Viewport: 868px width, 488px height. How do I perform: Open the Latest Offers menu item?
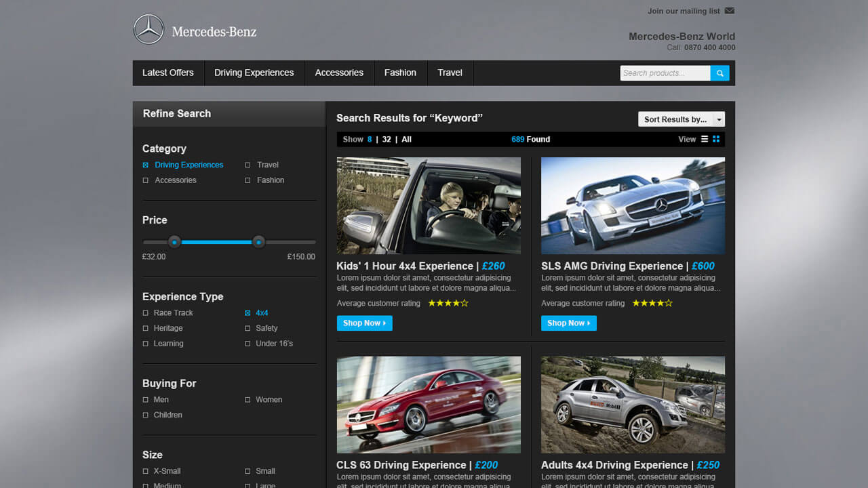(168, 73)
